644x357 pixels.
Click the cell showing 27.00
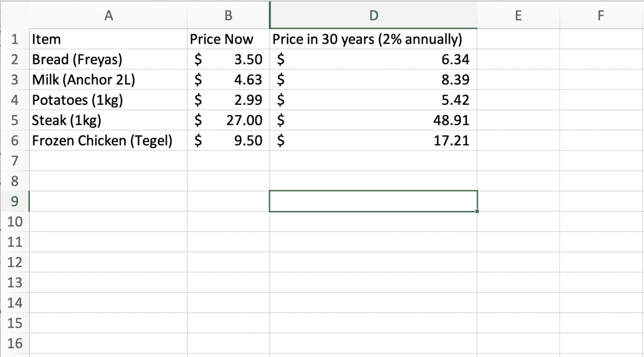[x=228, y=120]
